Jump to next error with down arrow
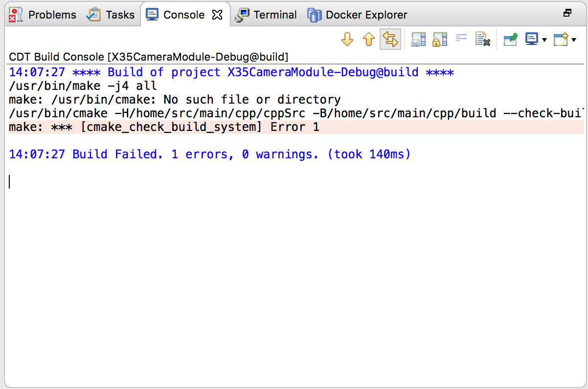This screenshot has height=389, width=588. pyautogui.click(x=347, y=40)
